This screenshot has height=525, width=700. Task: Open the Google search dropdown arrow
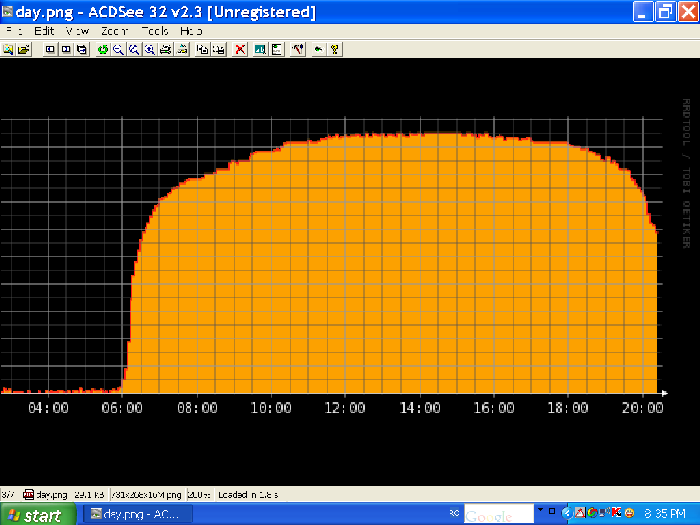541,510
